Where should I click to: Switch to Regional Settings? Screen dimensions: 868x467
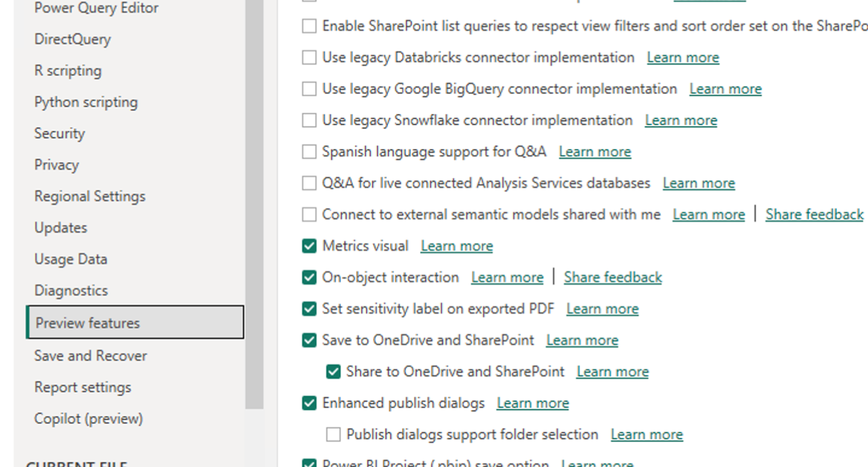click(x=90, y=196)
